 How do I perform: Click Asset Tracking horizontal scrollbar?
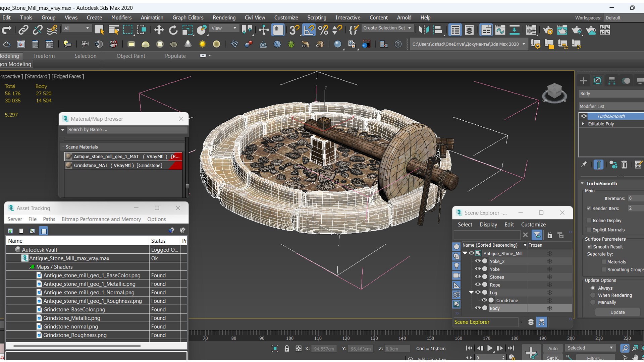point(77,346)
